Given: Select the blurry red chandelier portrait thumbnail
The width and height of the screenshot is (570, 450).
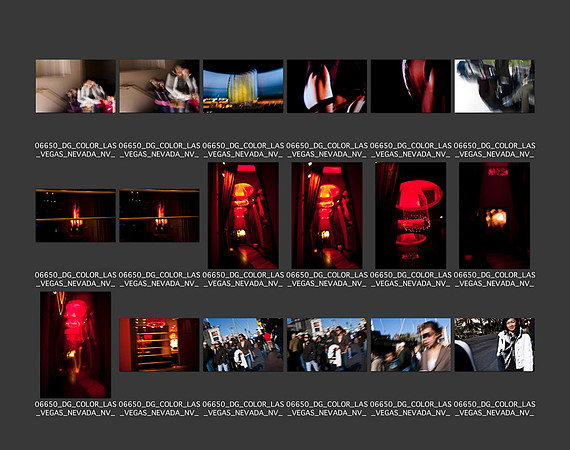Looking at the screenshot, I should 75,345.
